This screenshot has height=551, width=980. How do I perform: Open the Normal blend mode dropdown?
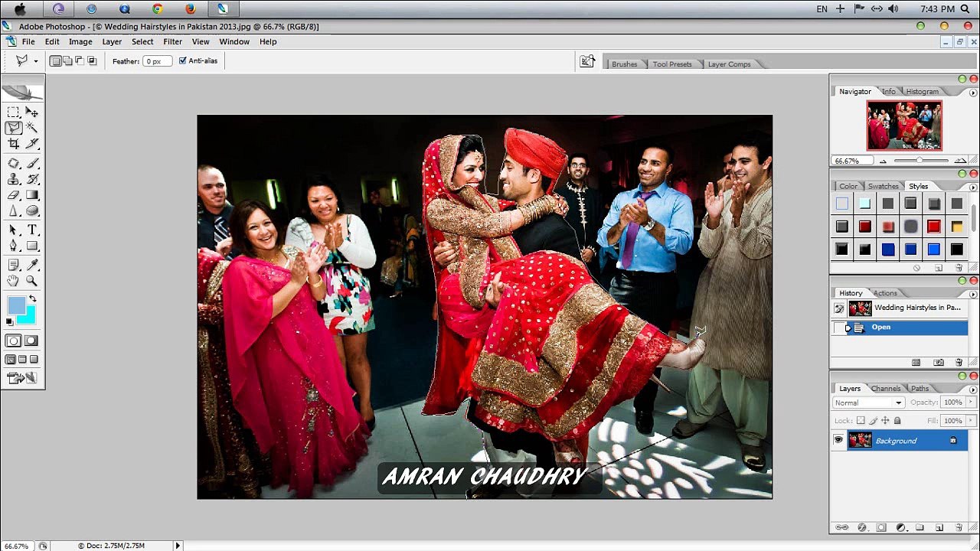(868, 403)
